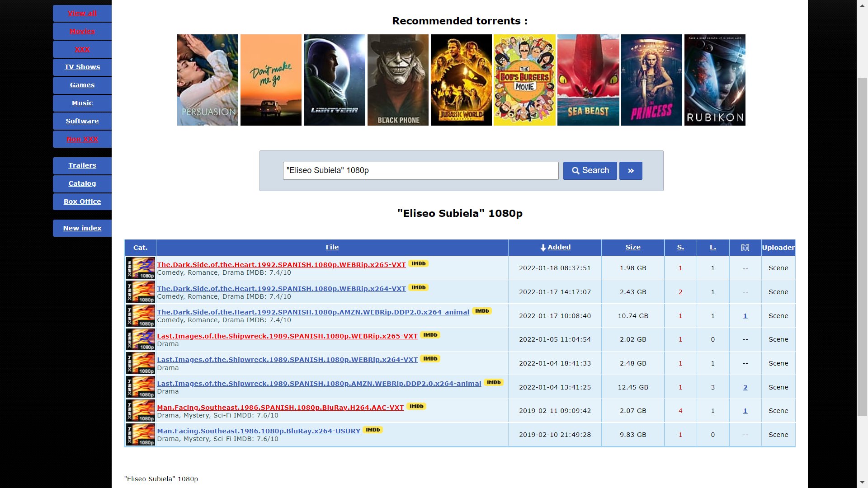Sort results by Size column
This screenshot has width=868, height=488.
coord(633,247)
